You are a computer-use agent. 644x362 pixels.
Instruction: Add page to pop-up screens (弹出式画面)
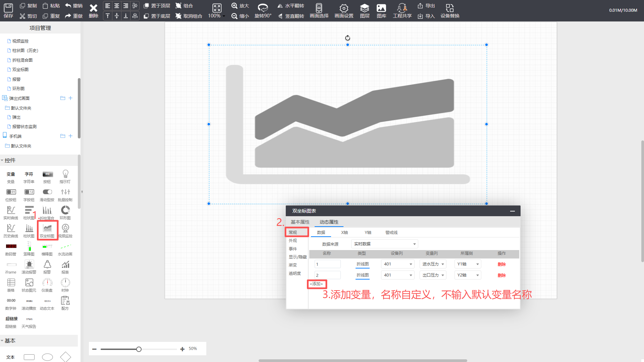(x=70, y=98)
